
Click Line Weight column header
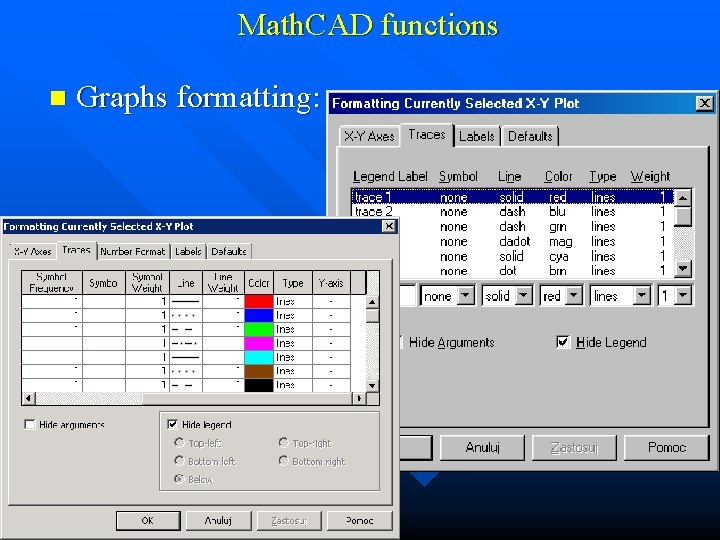[x=223, y=282]
